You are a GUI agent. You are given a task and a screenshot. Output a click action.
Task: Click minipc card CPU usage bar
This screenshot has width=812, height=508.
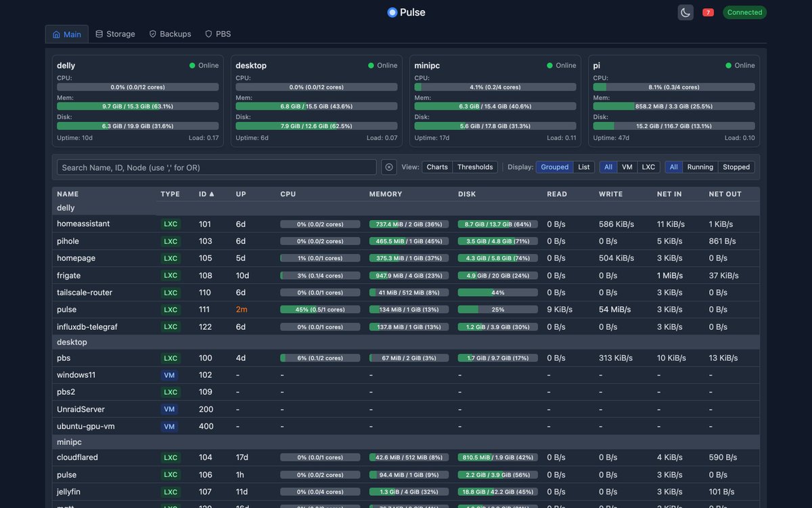(x=495, y=87)
